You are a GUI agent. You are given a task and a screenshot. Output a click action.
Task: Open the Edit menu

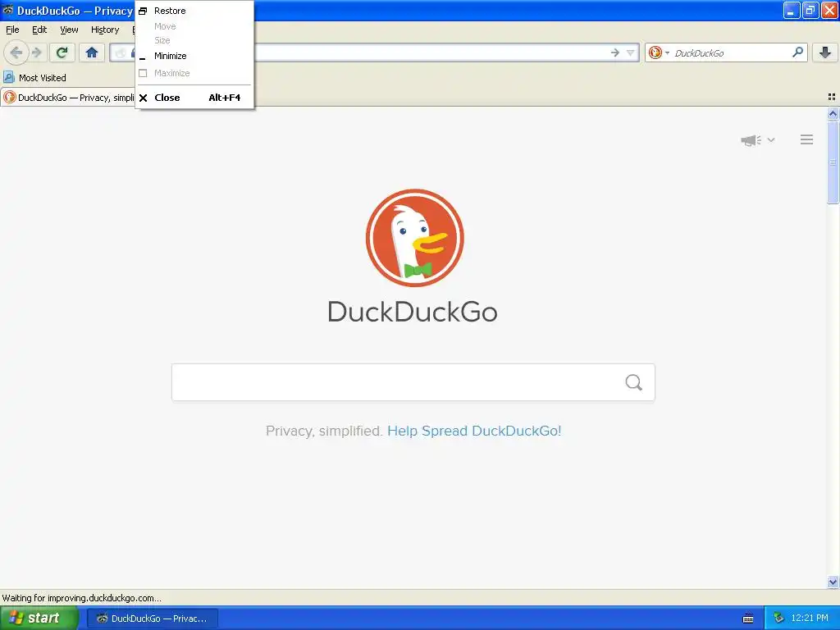(x=39, y=30)
